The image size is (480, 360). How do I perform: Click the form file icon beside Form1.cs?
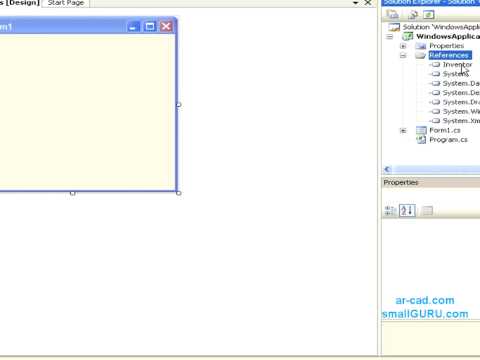(x=421, y=130)
